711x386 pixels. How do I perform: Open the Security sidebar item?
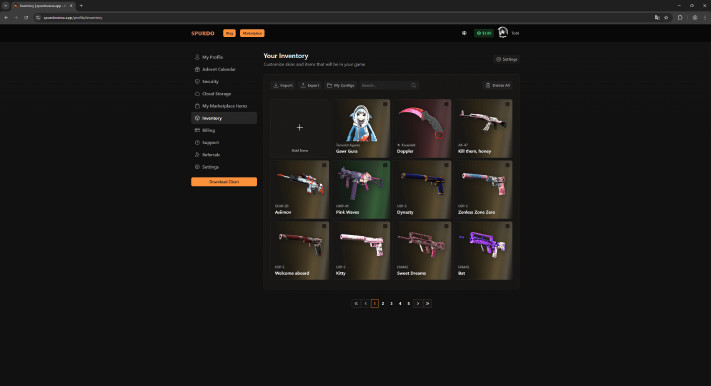(x=224, y=82)
